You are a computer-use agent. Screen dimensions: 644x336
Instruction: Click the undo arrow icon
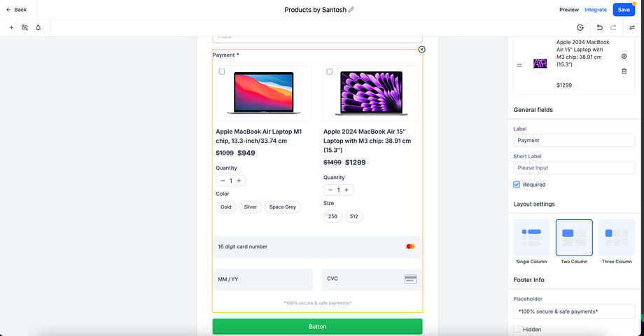click(599, 27)
